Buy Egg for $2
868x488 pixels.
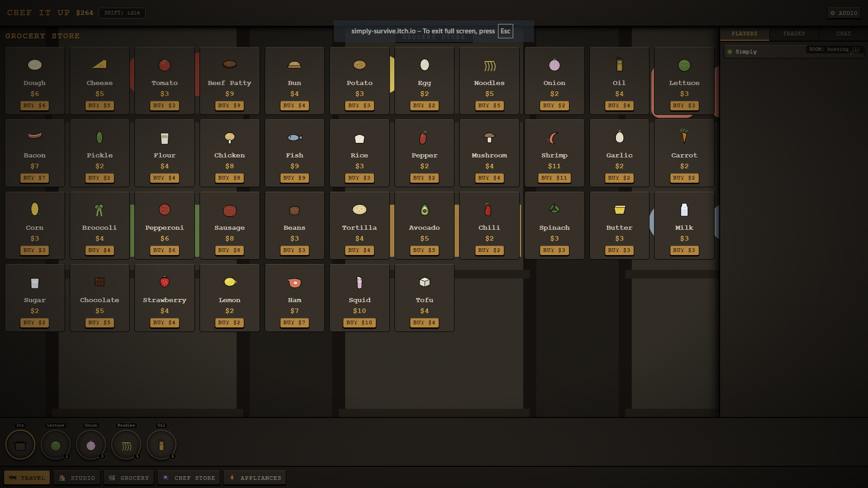[424, 105]
